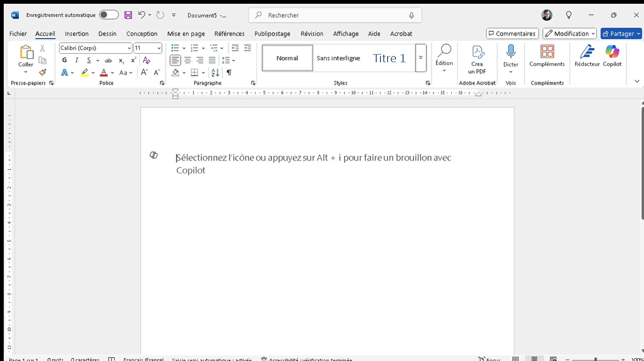Expand the Styles gallery arrow

[421, 58]
